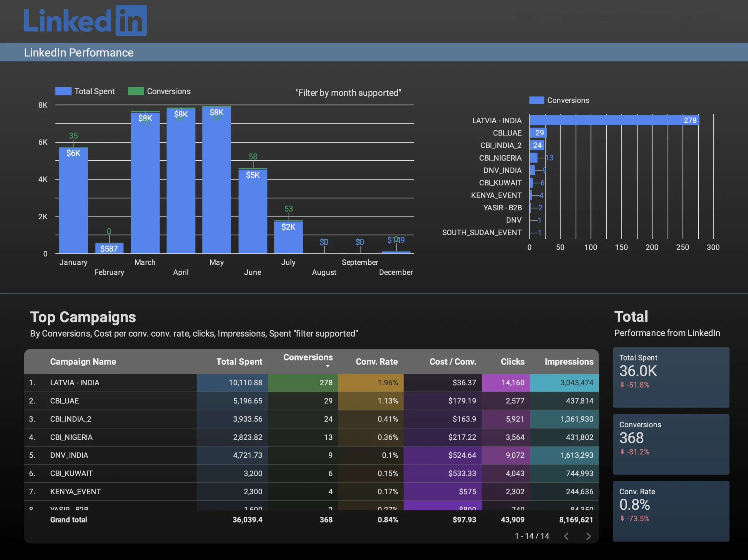This screenshot has width=748, height=560.
Task: Go to next table page arrow
Action: [588, 536]
